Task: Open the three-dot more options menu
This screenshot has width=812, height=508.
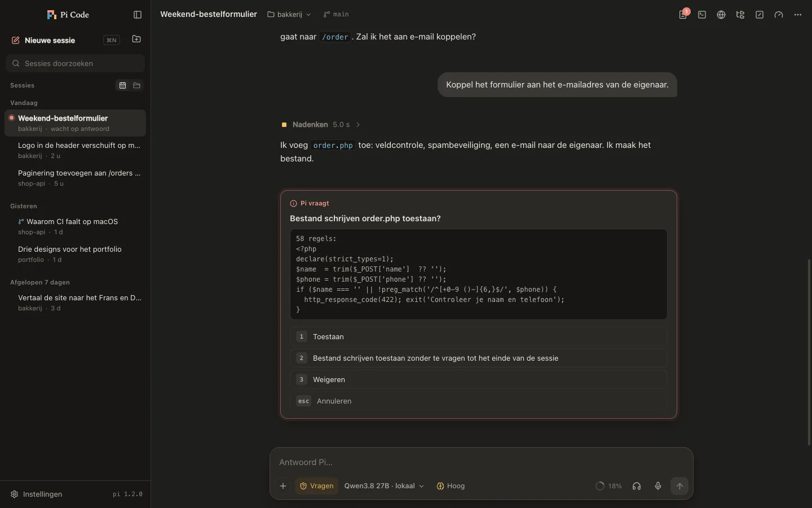Action: click(798, 15)
